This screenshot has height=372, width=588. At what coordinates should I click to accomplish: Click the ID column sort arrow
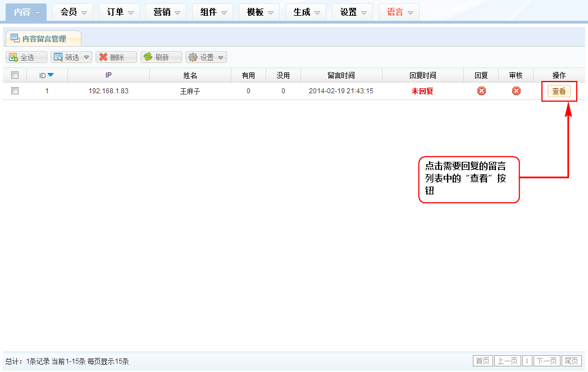(51, 75)
